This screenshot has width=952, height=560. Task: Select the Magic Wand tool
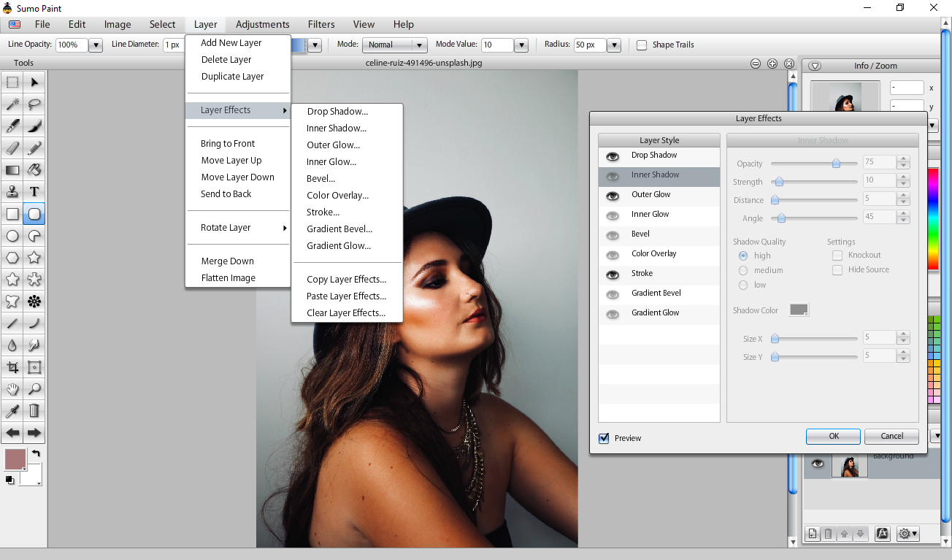click(x=12, y=104)
